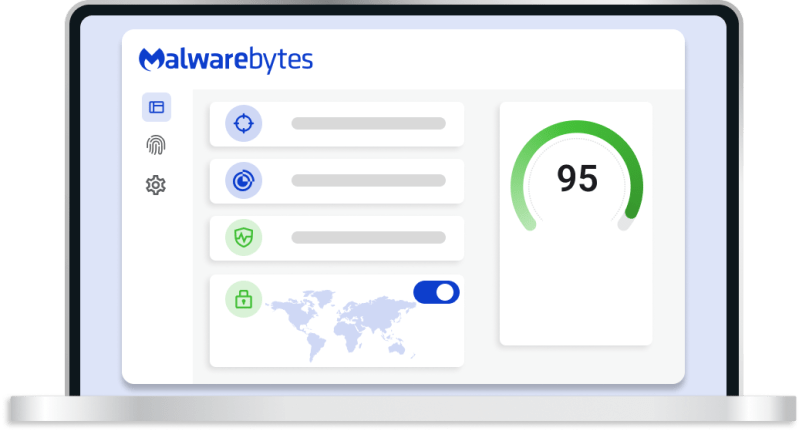
Task: Click the scanner crosshair icon
Action: pos(244,123)
